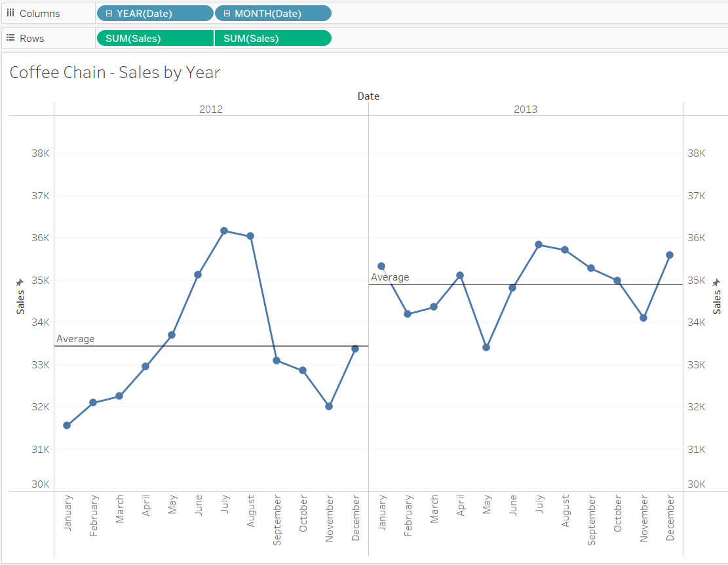Screen dimensions: 728x565
Task: Select the February 2012 data point
Action: coord(93,402)
